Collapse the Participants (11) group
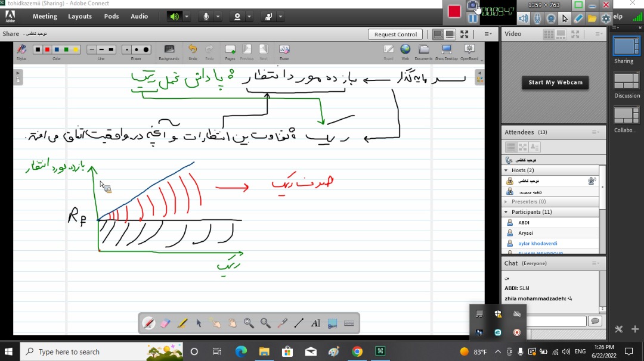Screen dimensions: 644x361 506,212
